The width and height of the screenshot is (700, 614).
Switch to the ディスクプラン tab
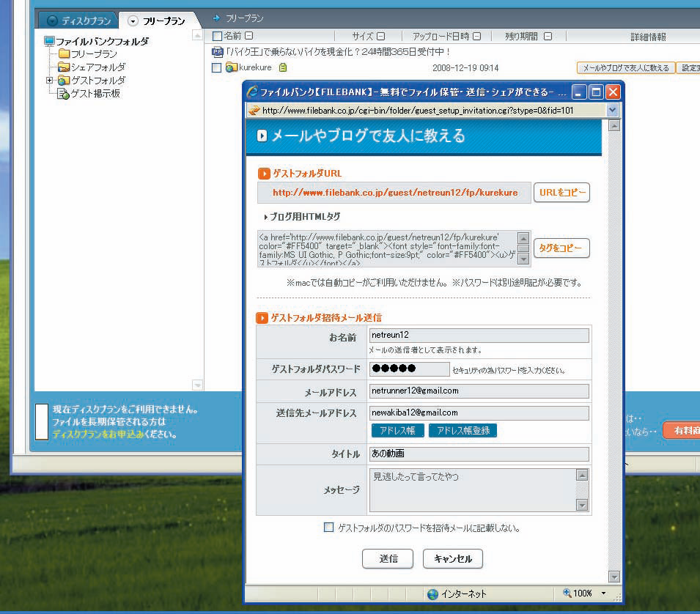[79, 21]
